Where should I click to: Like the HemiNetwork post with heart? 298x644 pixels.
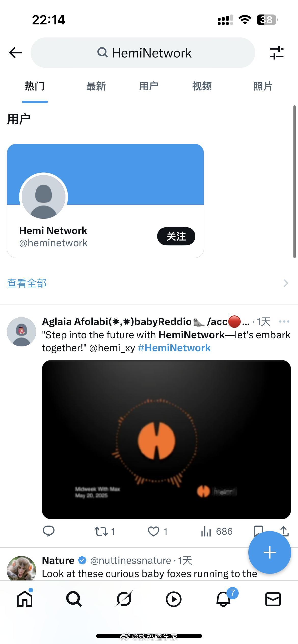157,531
